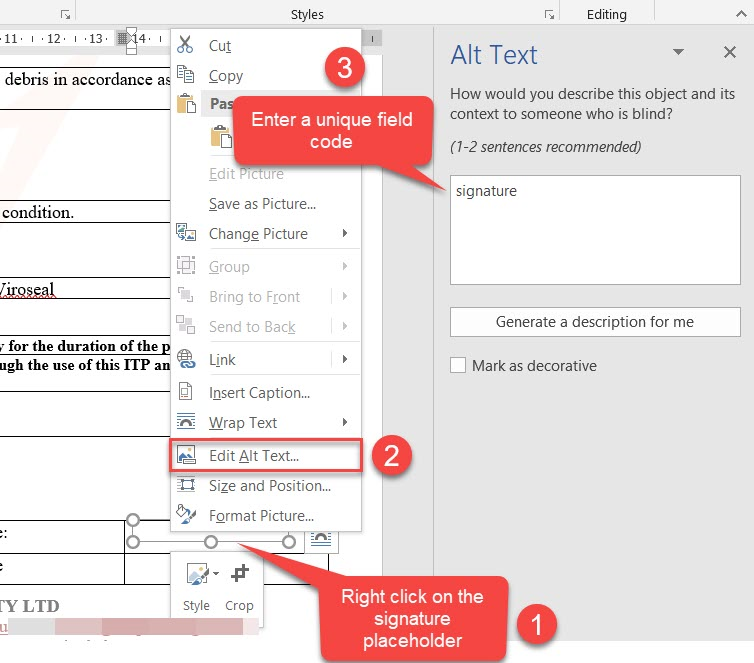
Task: Click the Copy icon in context menu
Action: (x=185, y=75)
